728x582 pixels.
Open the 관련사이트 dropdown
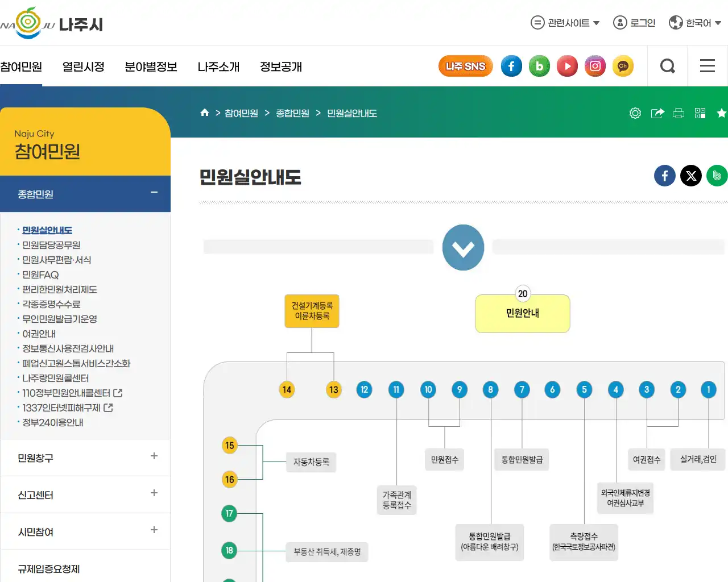(565, 23)
